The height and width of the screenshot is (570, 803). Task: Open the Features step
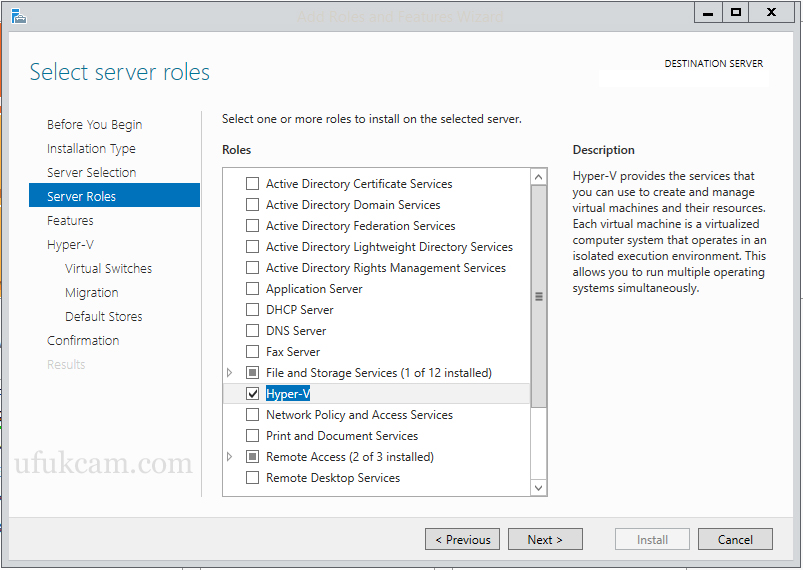point(70,221)
